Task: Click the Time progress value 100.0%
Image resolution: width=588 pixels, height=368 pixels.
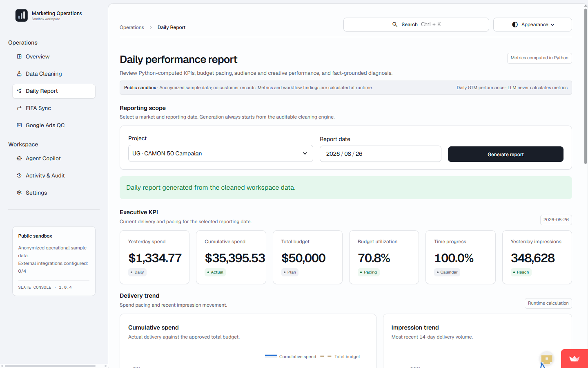Action: click(454, 258)
